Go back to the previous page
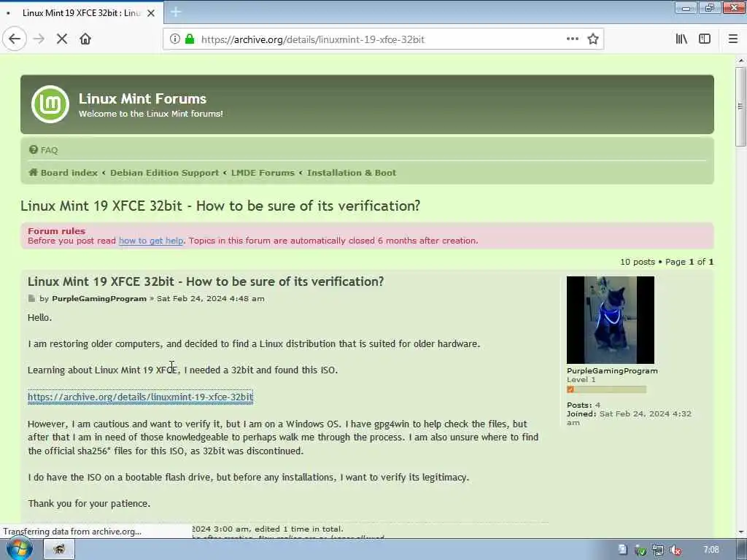The height and width of the screenshot is (560, 747). click(15, 39)
